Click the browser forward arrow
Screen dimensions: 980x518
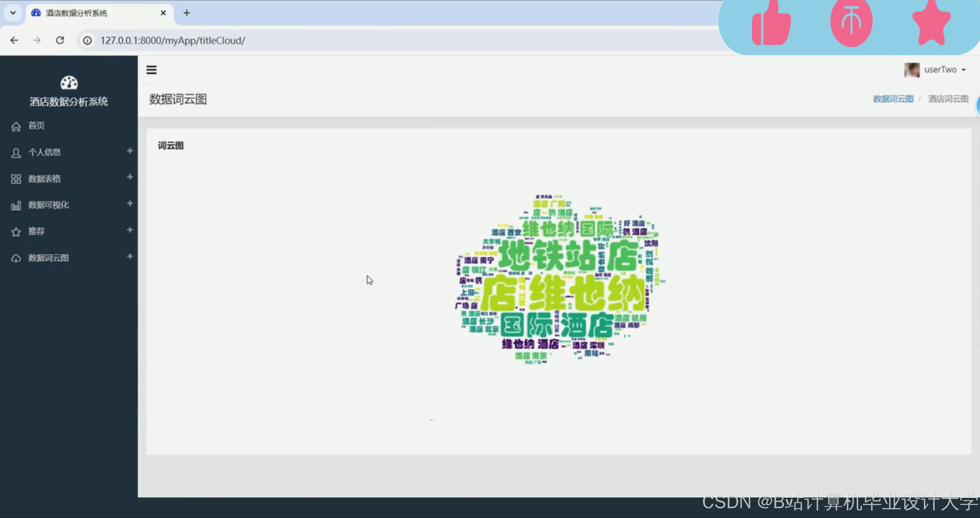tap(37, 40)
